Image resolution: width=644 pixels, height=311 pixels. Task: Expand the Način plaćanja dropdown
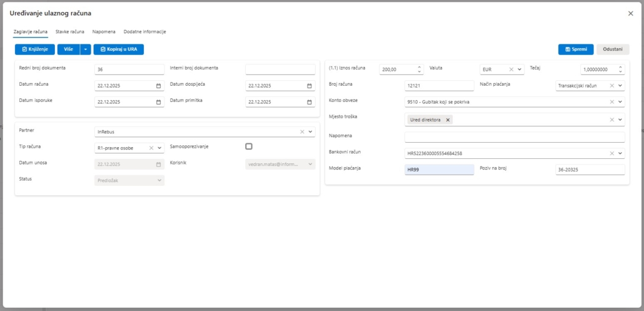(620, 86)
